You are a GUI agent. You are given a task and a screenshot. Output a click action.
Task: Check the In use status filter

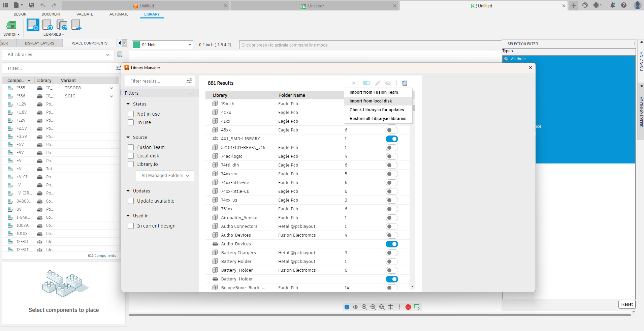coord(131,122)
